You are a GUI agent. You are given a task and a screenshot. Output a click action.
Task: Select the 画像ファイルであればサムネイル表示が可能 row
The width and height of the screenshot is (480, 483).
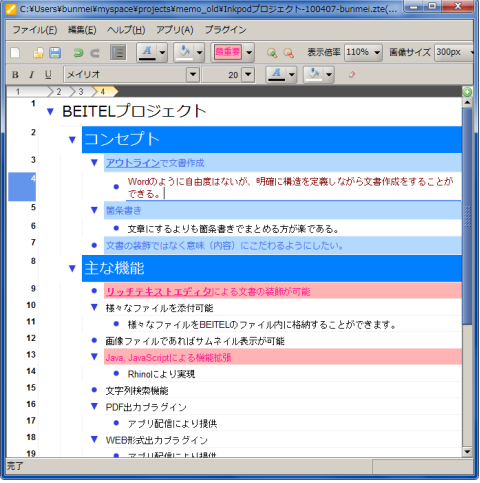coord(283,341)
